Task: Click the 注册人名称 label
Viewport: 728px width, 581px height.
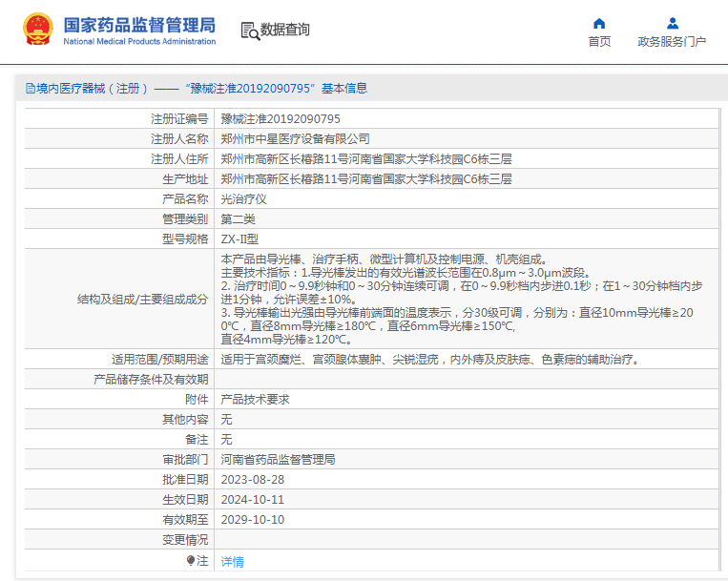Action: 179,138
